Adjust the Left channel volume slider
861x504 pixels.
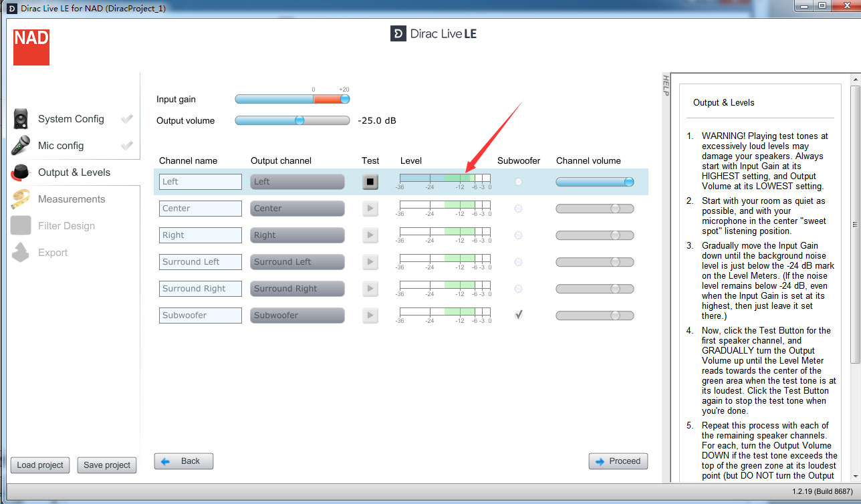pyautogui.click(x=595, y=182)
